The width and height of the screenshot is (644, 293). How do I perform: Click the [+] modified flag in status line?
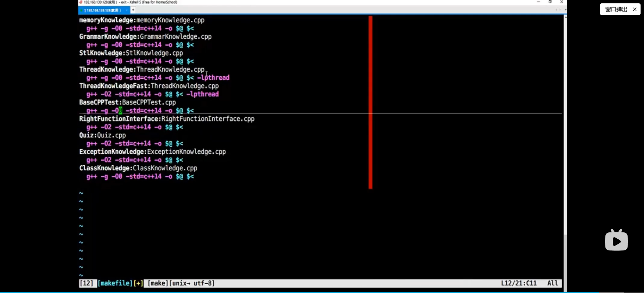(138, 283)
